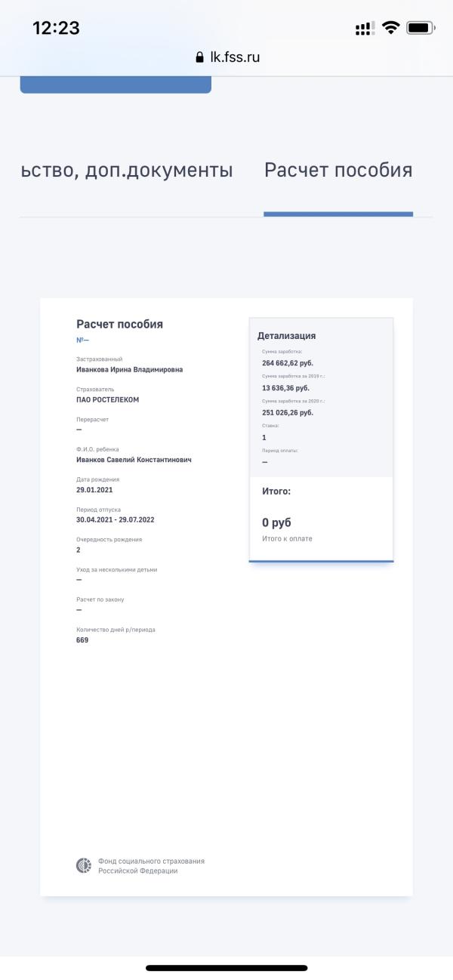Tap the battery indicator icon

click(421, 28)
